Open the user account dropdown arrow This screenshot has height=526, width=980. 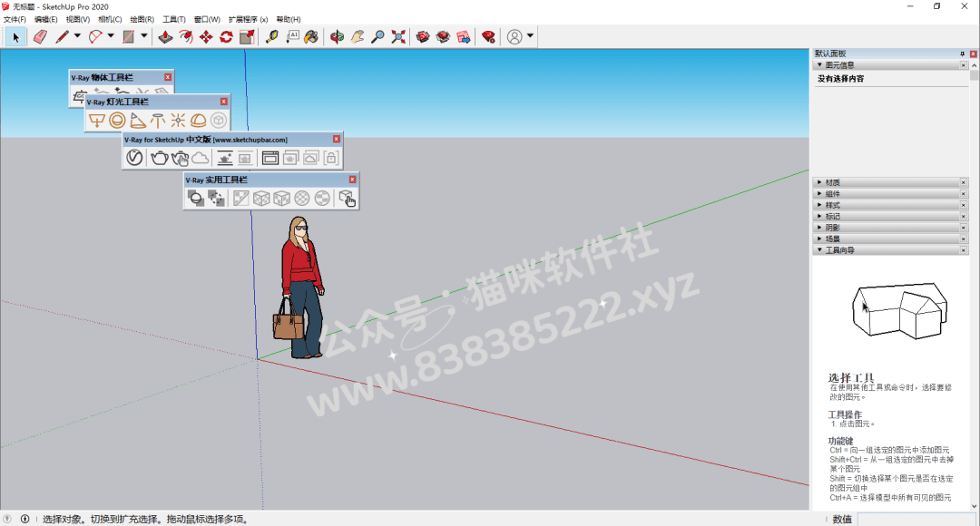point(530,36)
